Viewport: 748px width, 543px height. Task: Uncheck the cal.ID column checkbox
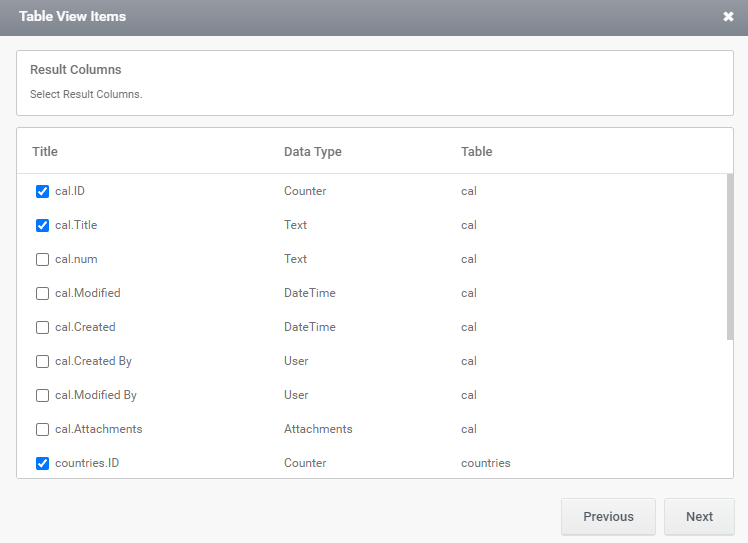pyautogui.click(x=42, y=191)
